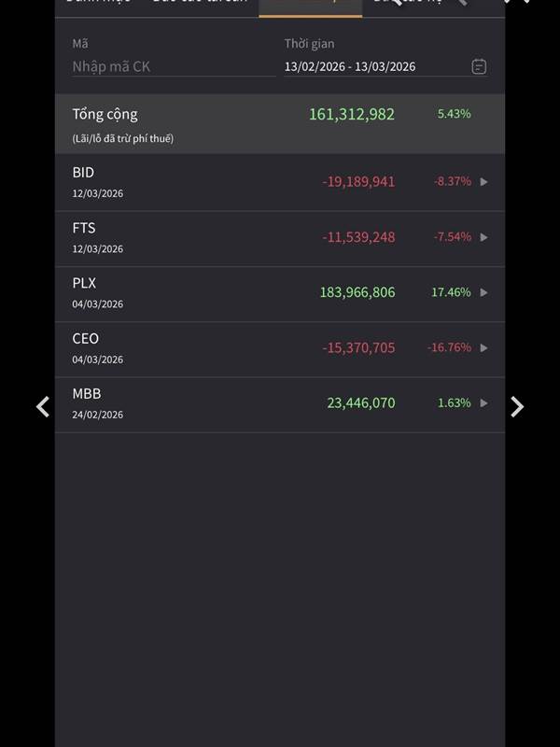Screen dimensions: 560x747
Task: Click total amount 161,312,982
Action: [352, 114]
